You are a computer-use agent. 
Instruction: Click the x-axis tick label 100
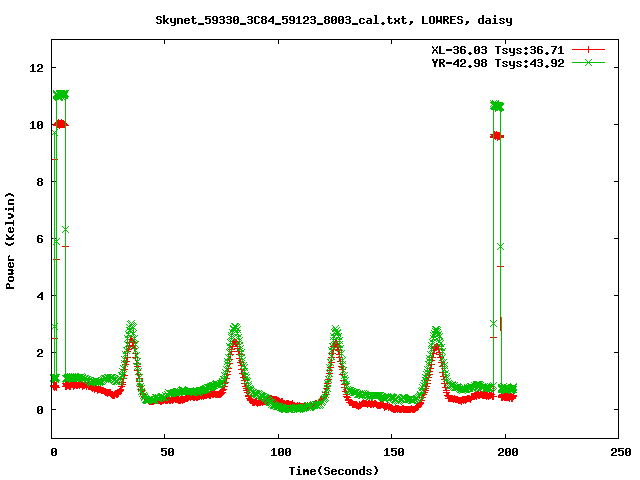281,452
